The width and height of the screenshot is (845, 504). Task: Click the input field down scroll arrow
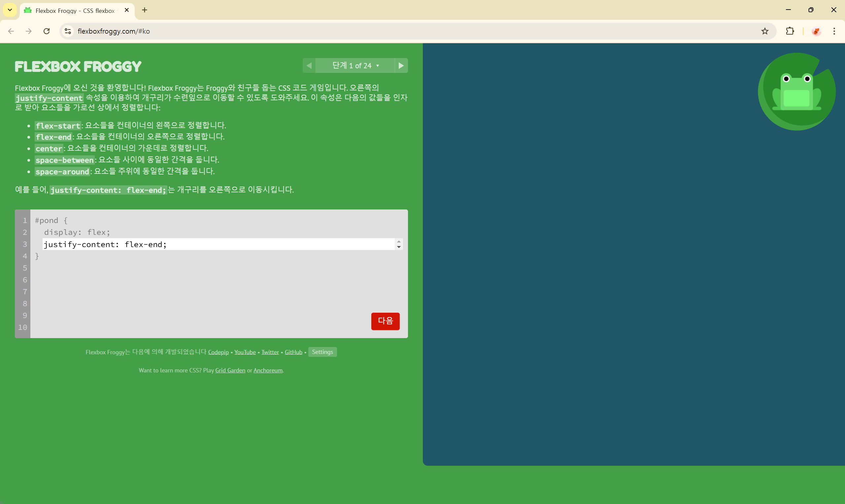tap(398, 247)
